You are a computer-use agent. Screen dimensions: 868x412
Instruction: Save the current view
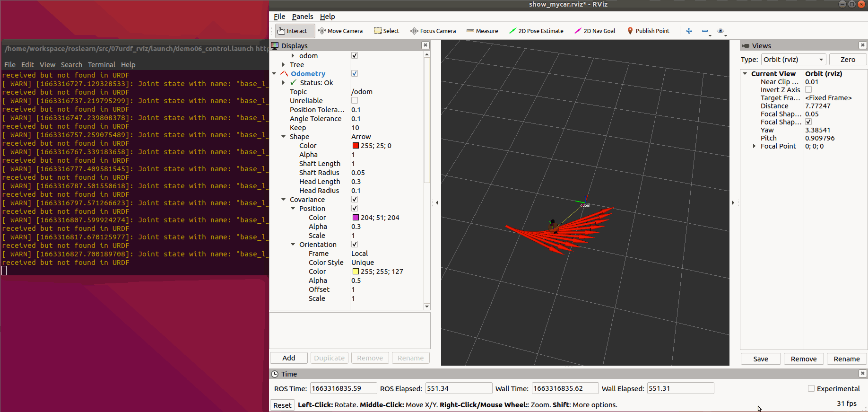pos(761,359)
